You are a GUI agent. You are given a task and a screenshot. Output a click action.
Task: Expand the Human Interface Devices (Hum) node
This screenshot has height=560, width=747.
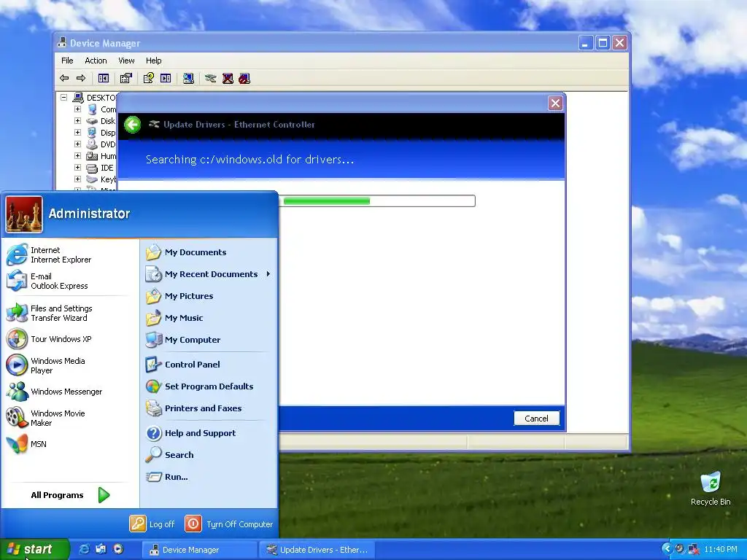77,156
